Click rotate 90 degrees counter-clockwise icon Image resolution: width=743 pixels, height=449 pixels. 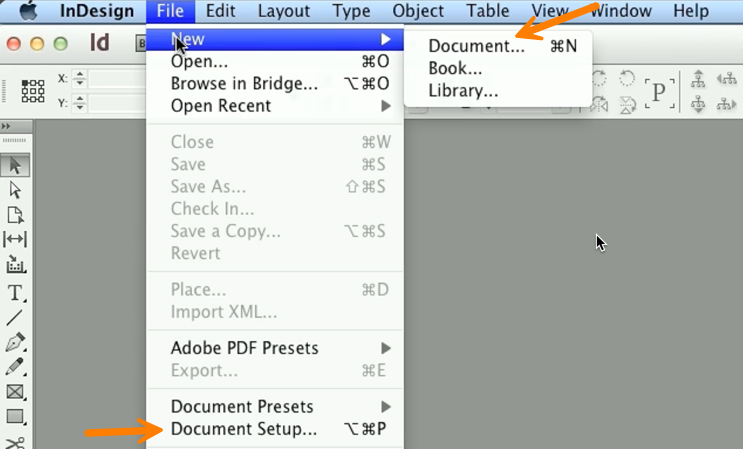(627, 78)
